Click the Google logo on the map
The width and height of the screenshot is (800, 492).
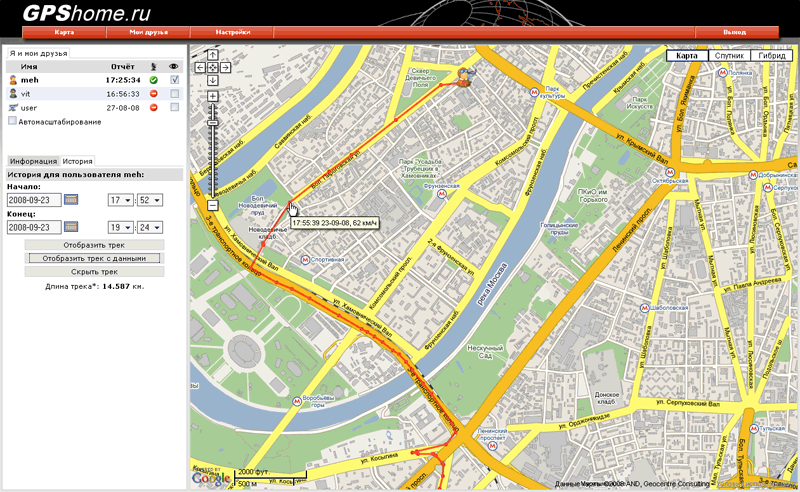(211, 478)
